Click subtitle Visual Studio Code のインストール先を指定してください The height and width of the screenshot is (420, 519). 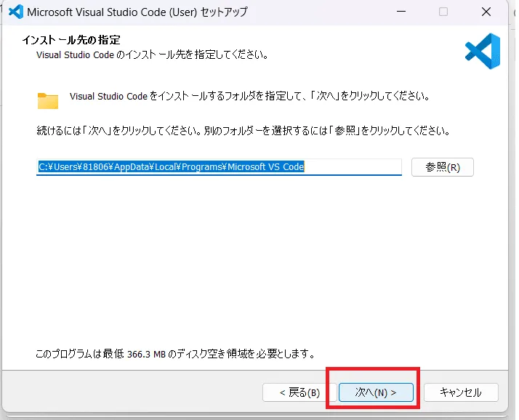pos(152,55)
